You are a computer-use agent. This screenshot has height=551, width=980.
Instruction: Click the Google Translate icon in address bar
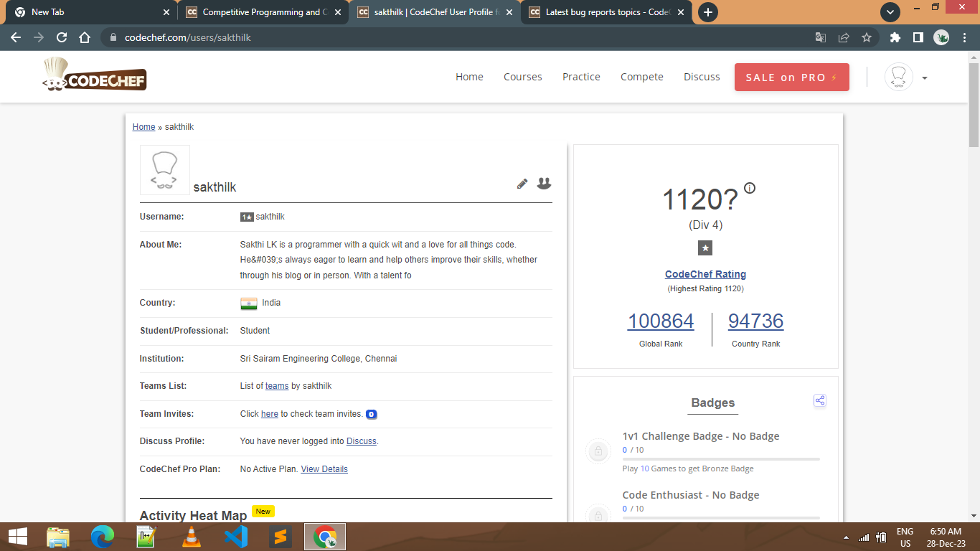(821, 37)
